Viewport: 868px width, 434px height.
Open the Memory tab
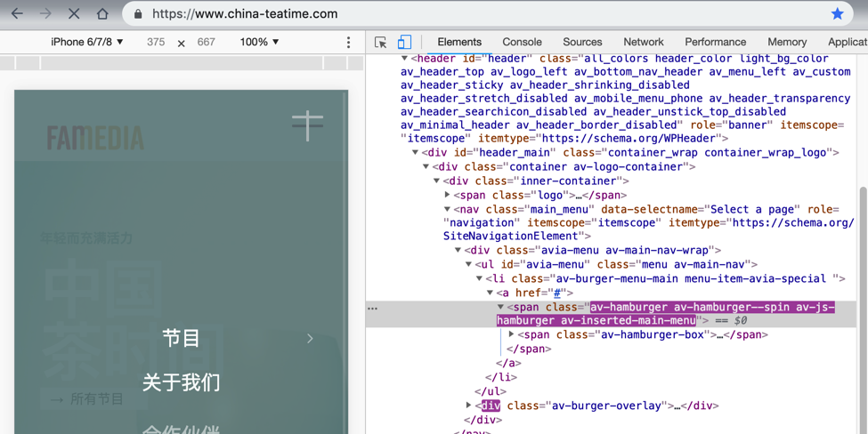[x=787, y=42]
